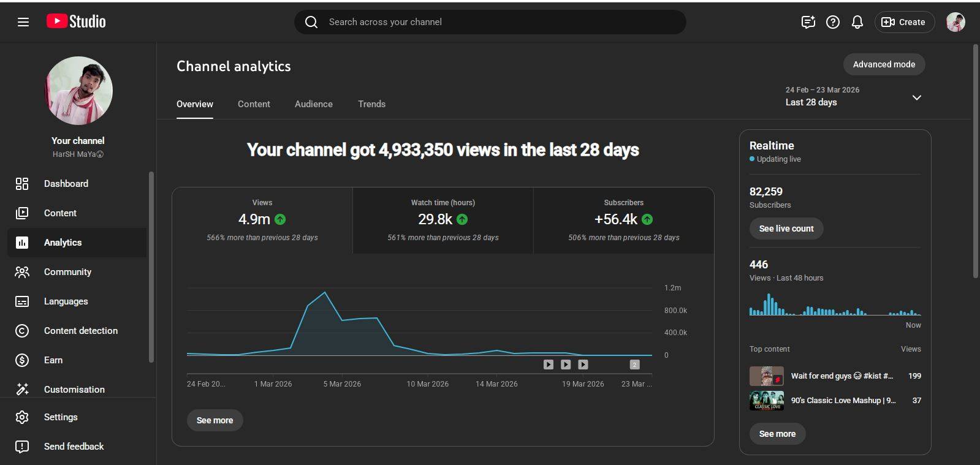
Task: Click the search across your channel field
Action: pyautogui.click(x=490, y=22)
